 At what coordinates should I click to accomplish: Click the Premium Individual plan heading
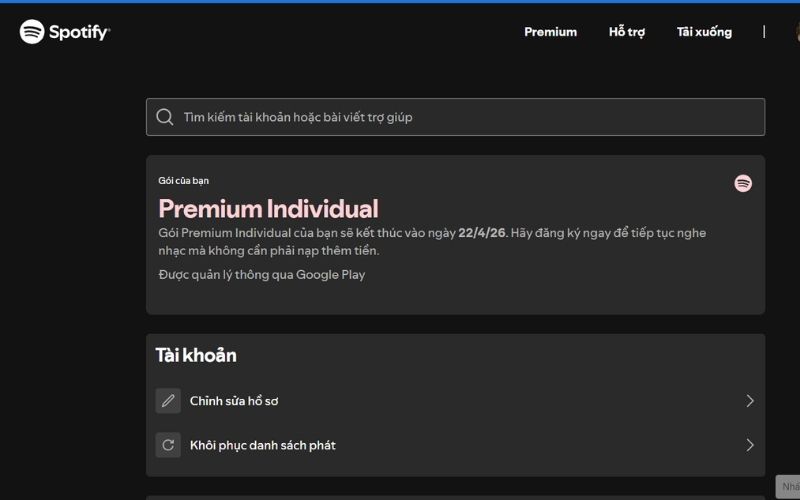(x=268, y=209)
